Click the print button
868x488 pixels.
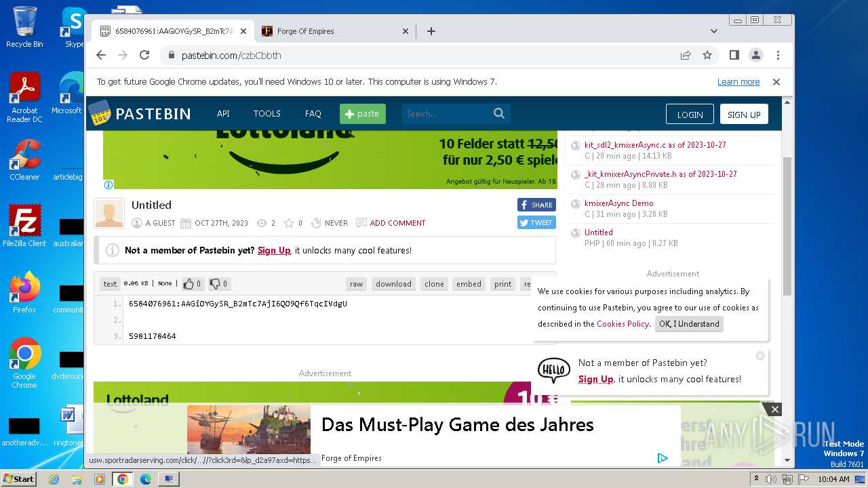pos(503,284)
